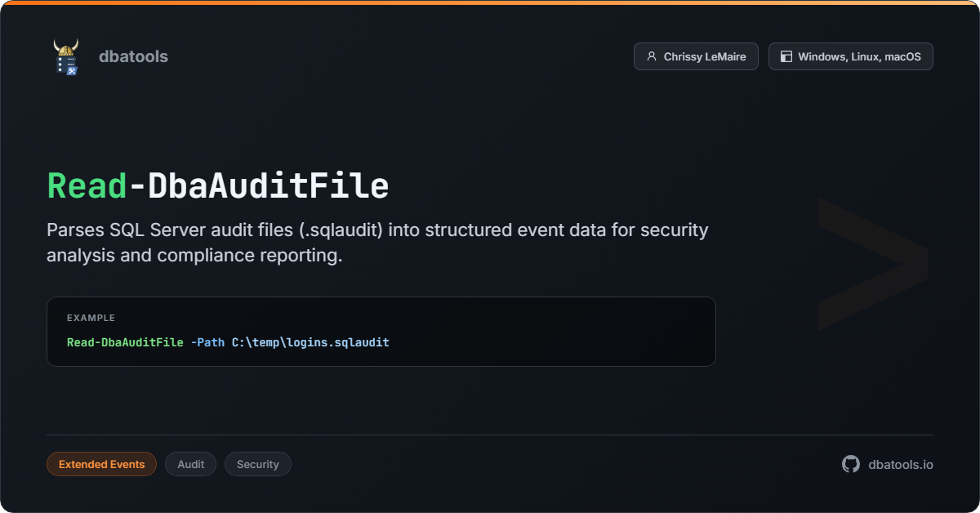Choose the Security tag
The width and height of the screenshot is (980, 513).
pos(257,464)
